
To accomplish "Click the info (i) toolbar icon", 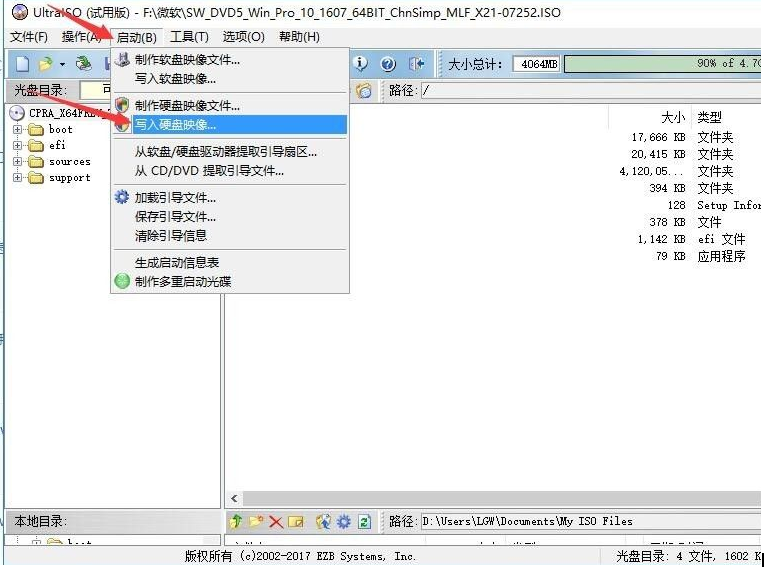I will [x=360, y=64].
